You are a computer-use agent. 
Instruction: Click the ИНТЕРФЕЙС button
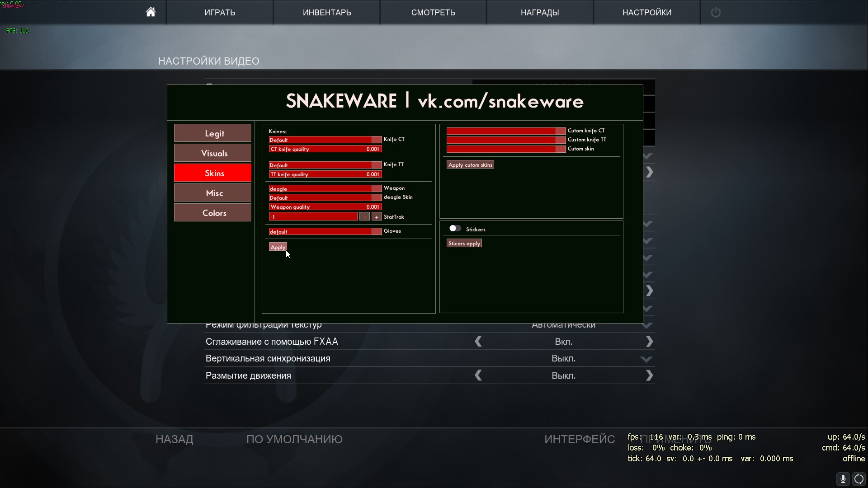(x=580, y=439)
